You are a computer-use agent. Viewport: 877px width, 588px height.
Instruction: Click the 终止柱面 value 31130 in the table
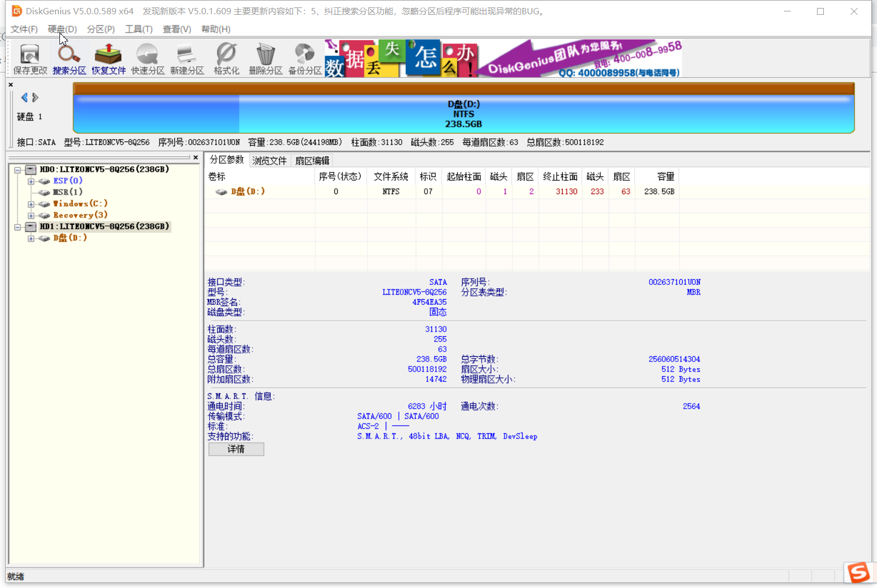pyautogui.click(x=567, y=192)
